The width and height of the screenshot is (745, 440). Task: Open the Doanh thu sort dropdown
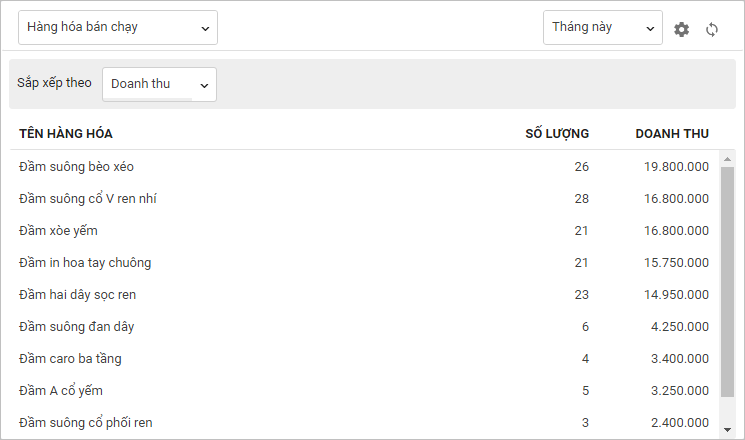(159, 84)
